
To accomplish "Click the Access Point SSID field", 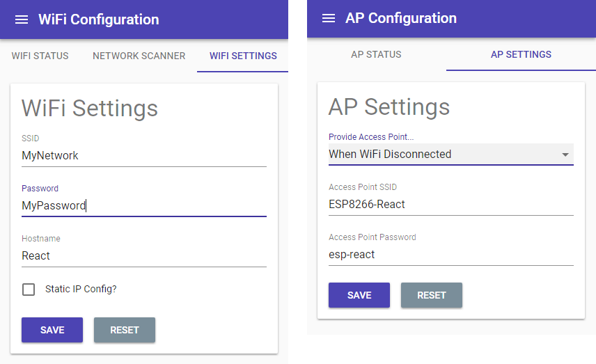I will pyautogui.click(x=450, y=205).
